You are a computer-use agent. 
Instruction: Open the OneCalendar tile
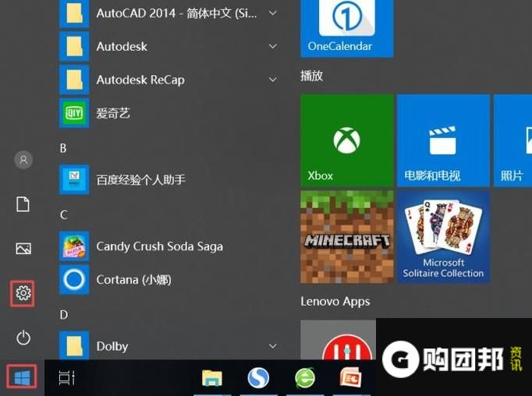pos(347,29)
